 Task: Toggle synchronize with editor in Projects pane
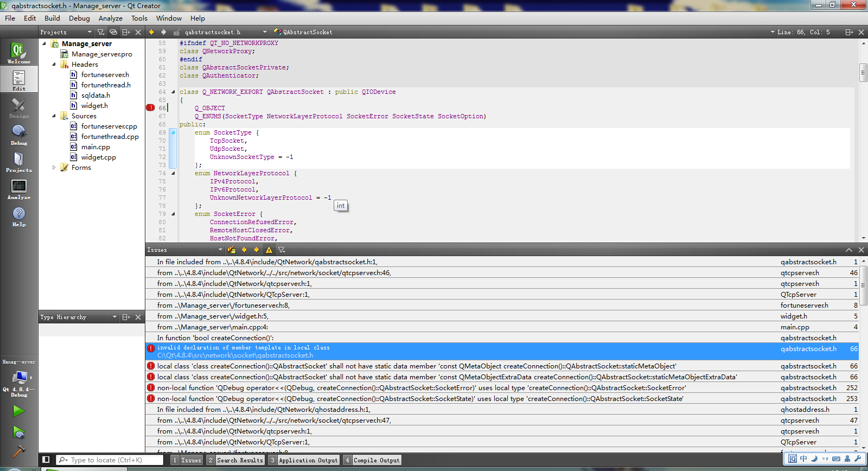click(113, 32)
